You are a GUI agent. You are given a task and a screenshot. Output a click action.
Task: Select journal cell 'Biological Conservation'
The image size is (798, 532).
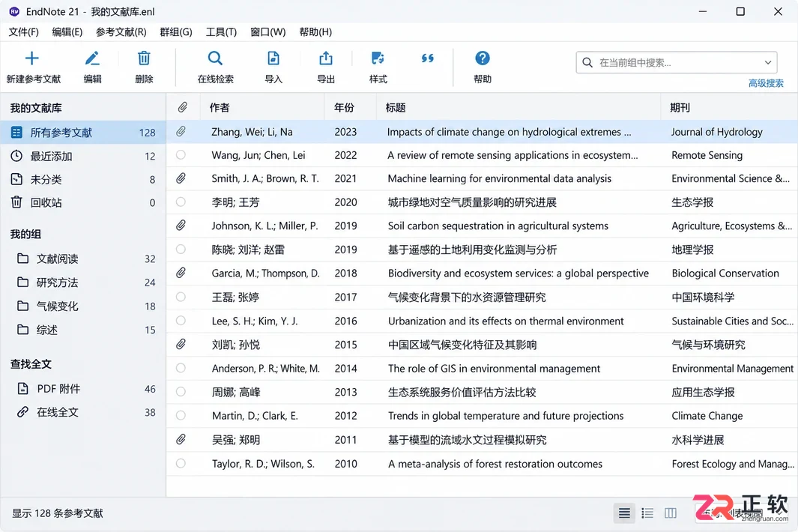[x=725, y=273]
